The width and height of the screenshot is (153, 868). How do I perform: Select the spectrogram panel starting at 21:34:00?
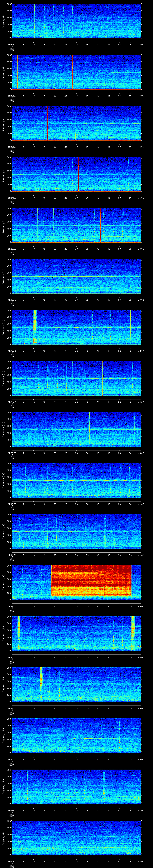(77, 174)
